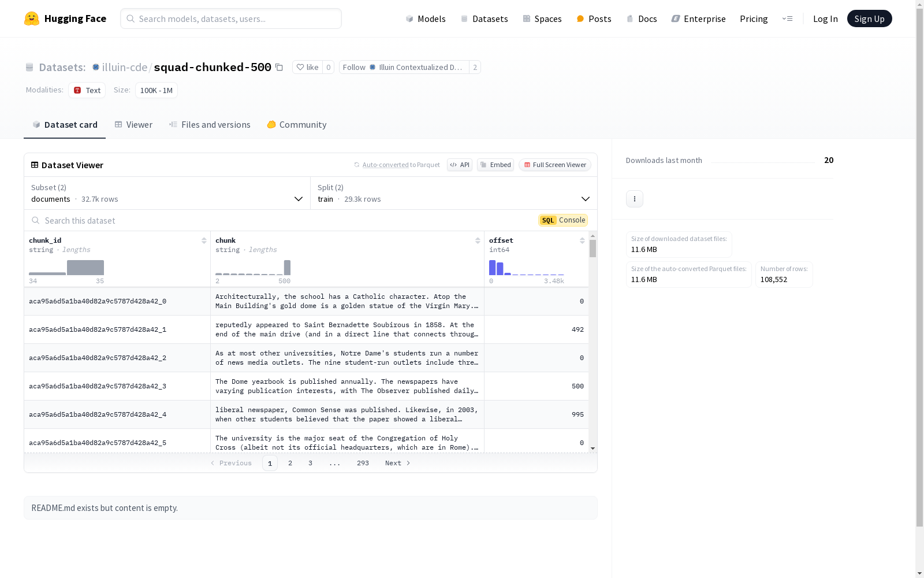Open Datasets in the top navigation

pos(484,18)
